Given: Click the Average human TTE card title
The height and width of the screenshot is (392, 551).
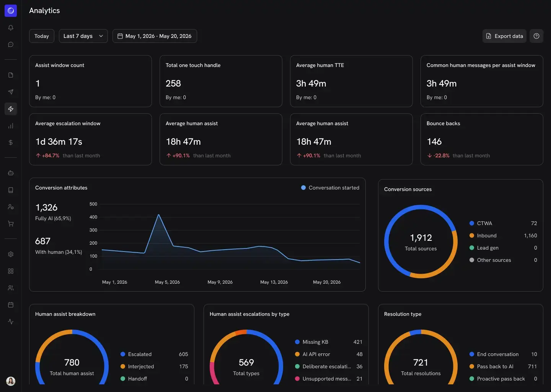Looking at the screenshot, I should tap(320, 65).
